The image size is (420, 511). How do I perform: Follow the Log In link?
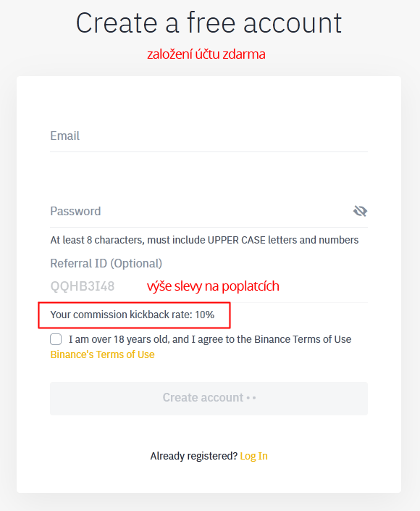[x=253, y=456]
